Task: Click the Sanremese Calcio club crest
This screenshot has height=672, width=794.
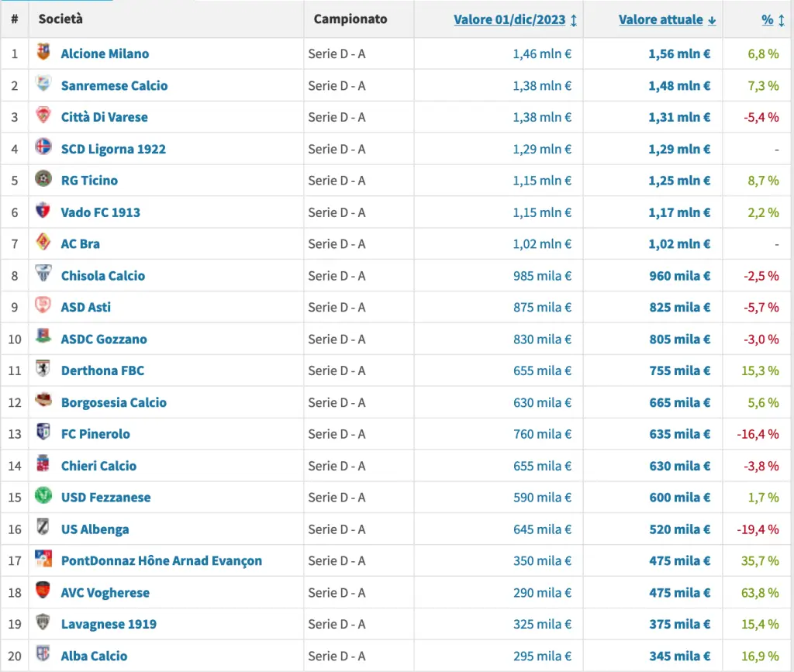Action: [43, 84]
